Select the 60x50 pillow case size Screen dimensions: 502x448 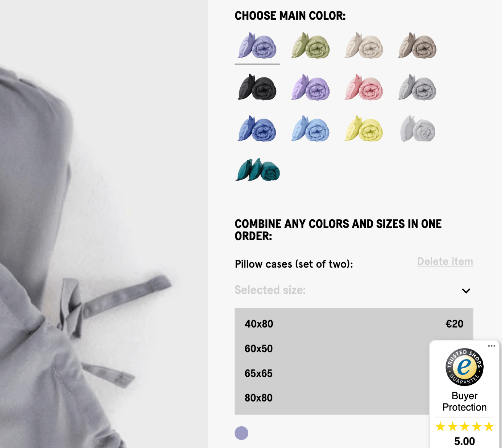[x=259, y=349]
